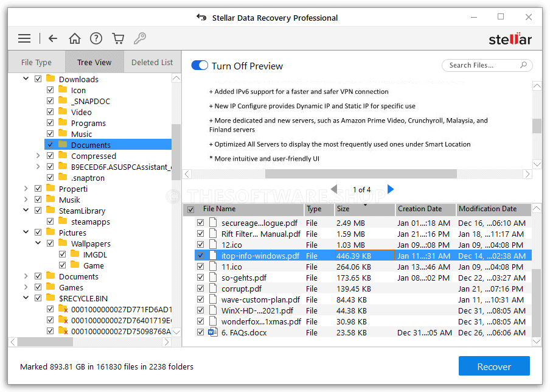Collapse the Wallpapers tree node
Screen dimensions: 550x392
coord(38,243)
